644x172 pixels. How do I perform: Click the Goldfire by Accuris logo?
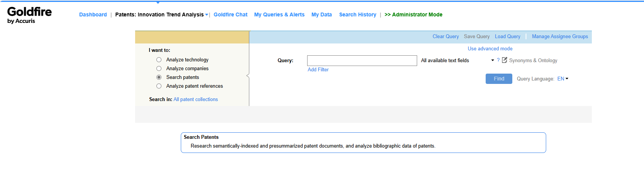[x=29, y=15]
